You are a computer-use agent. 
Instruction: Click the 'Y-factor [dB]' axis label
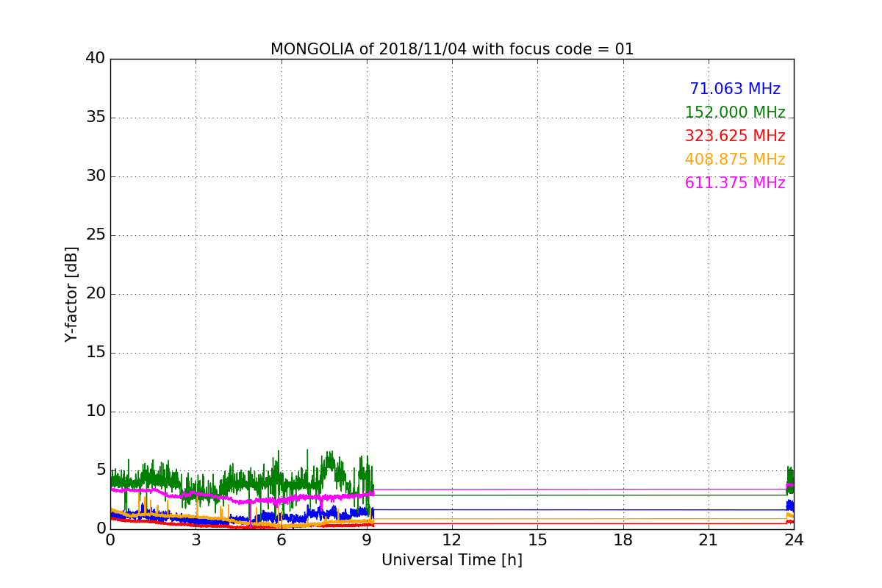pos(71,294)
